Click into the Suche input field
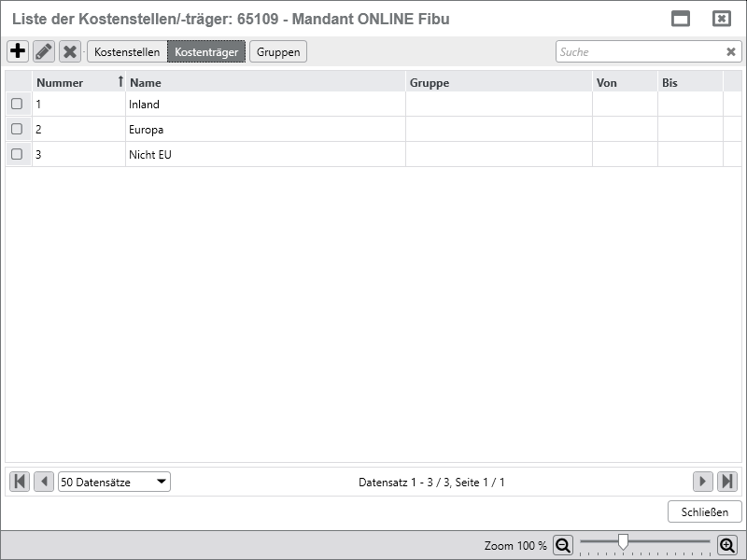747x560 pixels. tap(639, 52)
